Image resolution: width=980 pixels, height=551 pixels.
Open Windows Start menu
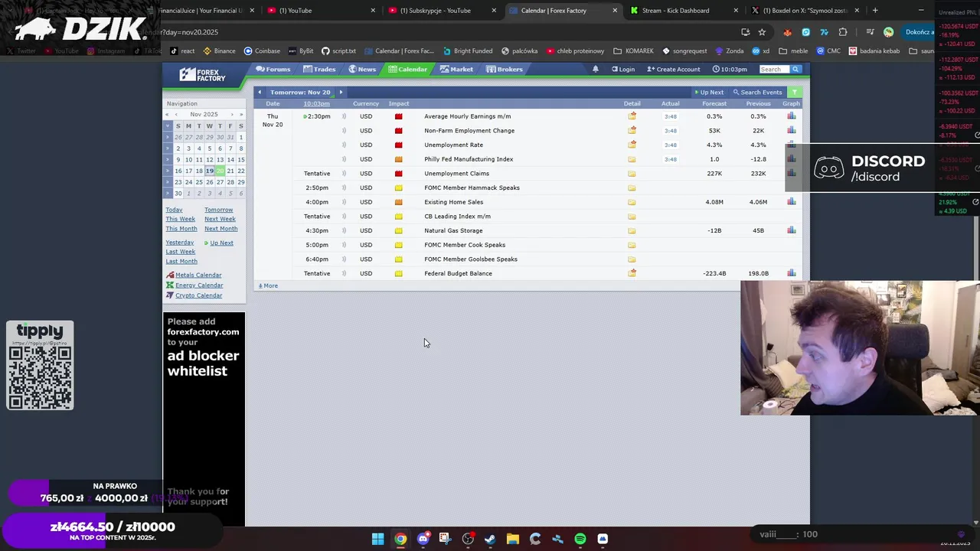click(x=377, y=539)
